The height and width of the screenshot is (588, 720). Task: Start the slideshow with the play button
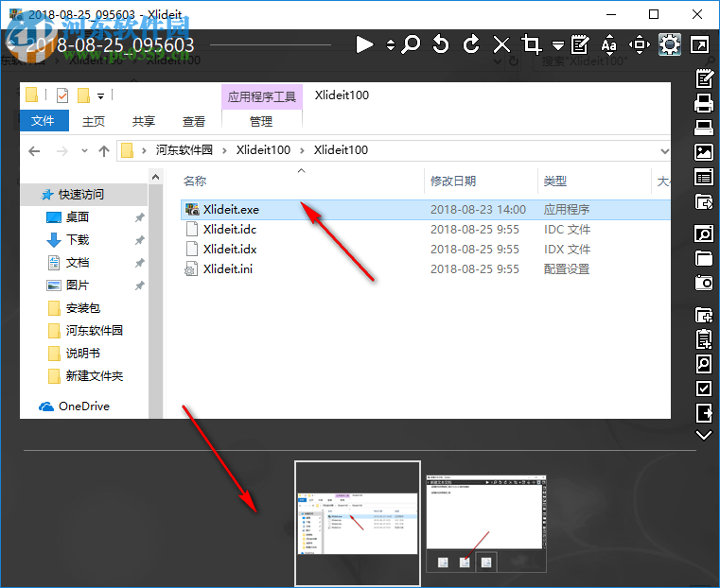pyautogui.click(x=364, y=45)
